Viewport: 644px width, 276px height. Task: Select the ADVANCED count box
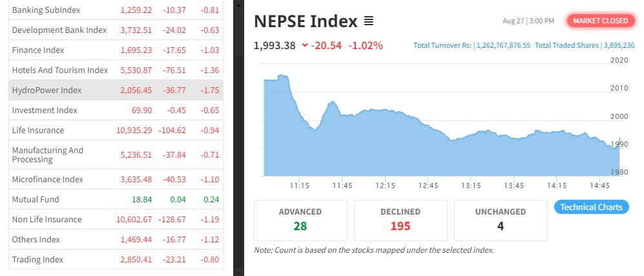pos(300,220)
